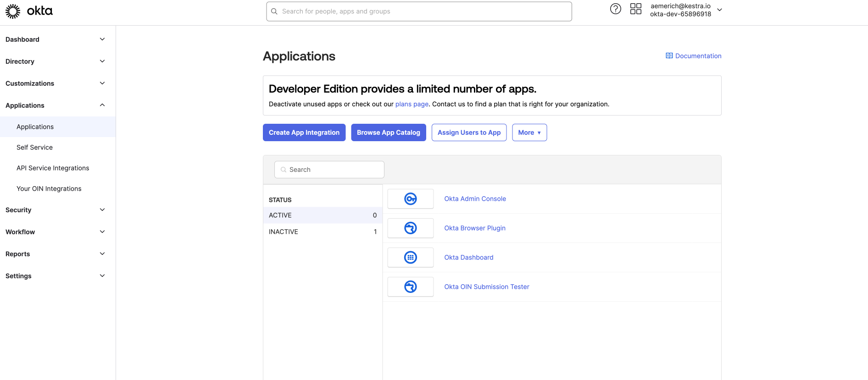This screenshot has height=380, width=868.
Task: Open API Service Integrations menu item
Action: 53,168
